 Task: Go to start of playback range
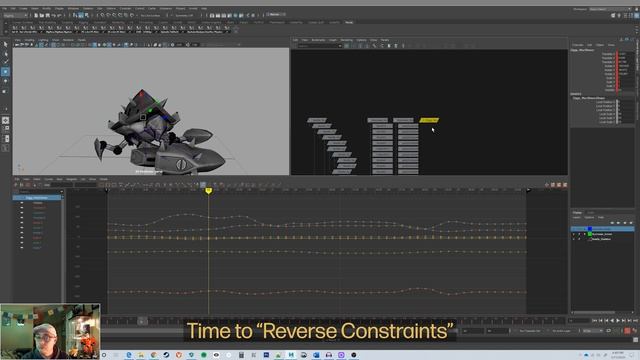tap(595, 321)
